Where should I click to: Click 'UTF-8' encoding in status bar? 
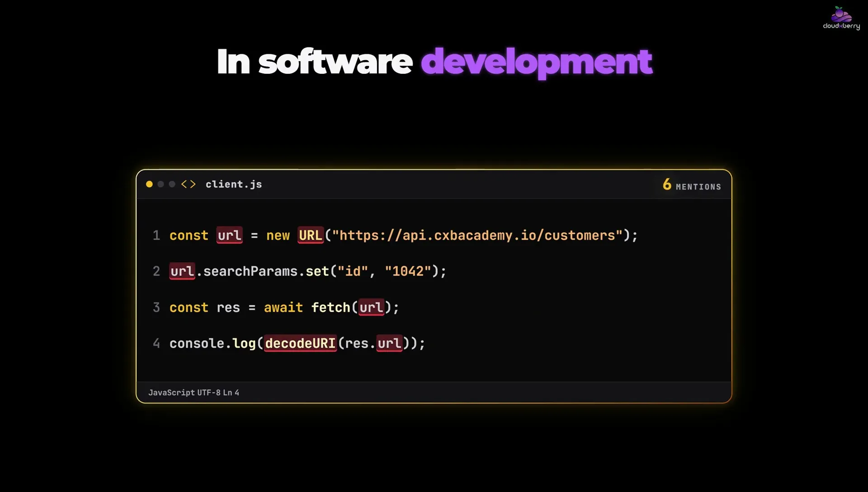click(209, 393)
